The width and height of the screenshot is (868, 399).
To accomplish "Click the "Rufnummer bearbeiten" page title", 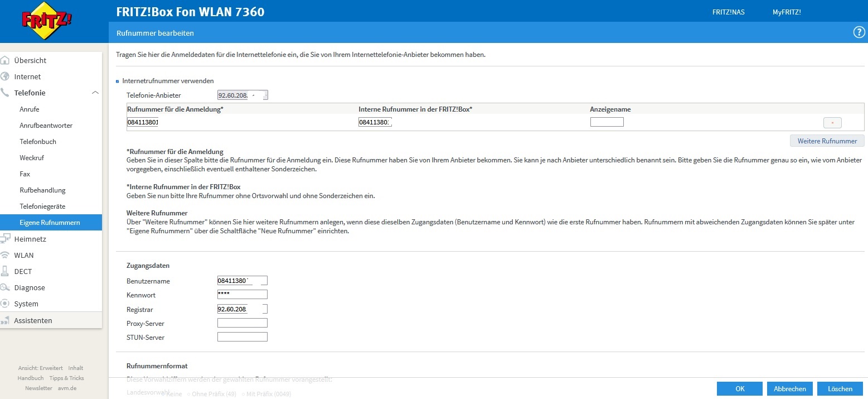I will click(x=155, y=33).
